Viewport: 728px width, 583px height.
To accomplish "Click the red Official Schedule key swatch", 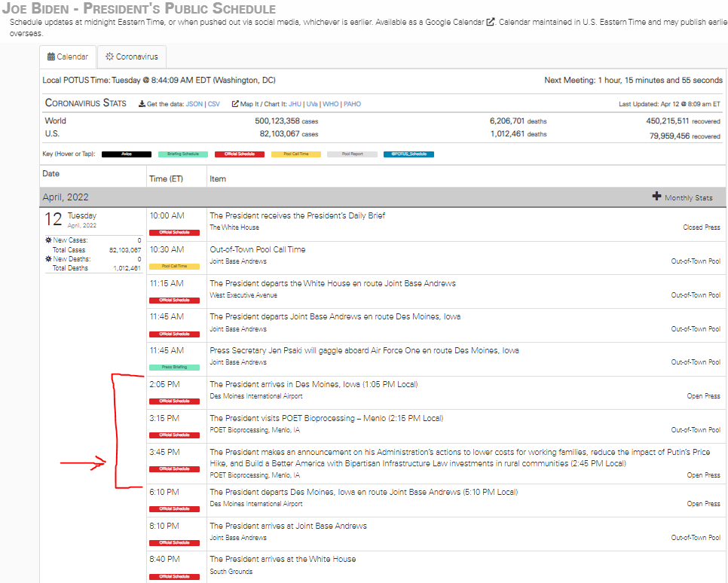I will pyautogui.click(x=239, y=154).
